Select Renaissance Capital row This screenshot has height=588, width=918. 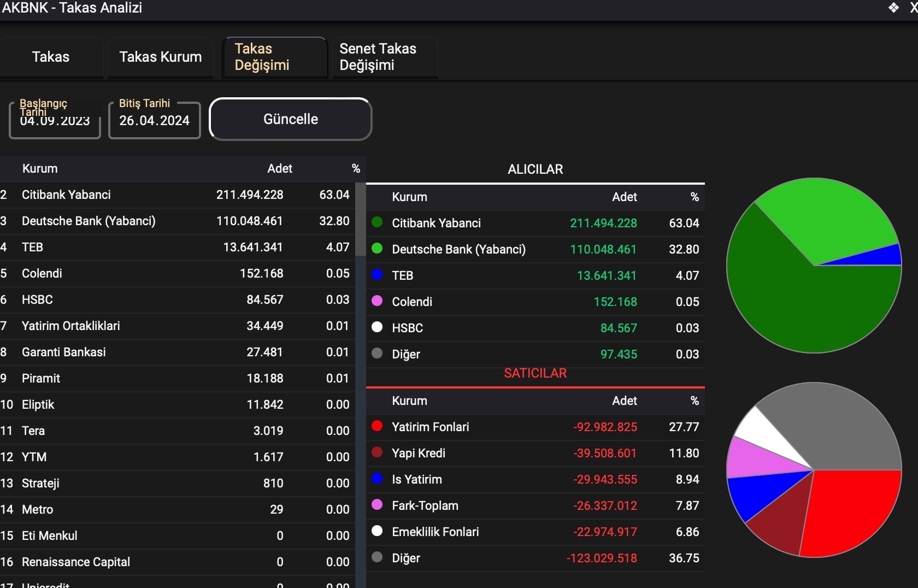click(x=178, y=562)
